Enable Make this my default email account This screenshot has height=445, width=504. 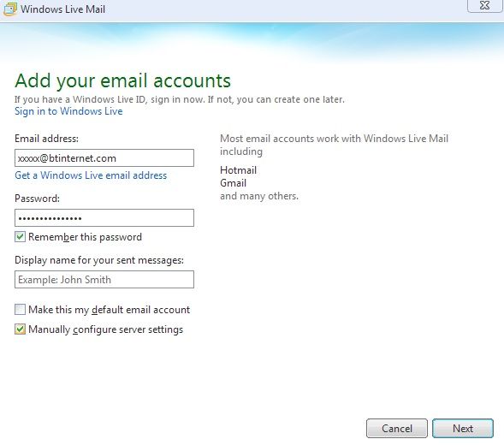(x=20, y=310)
